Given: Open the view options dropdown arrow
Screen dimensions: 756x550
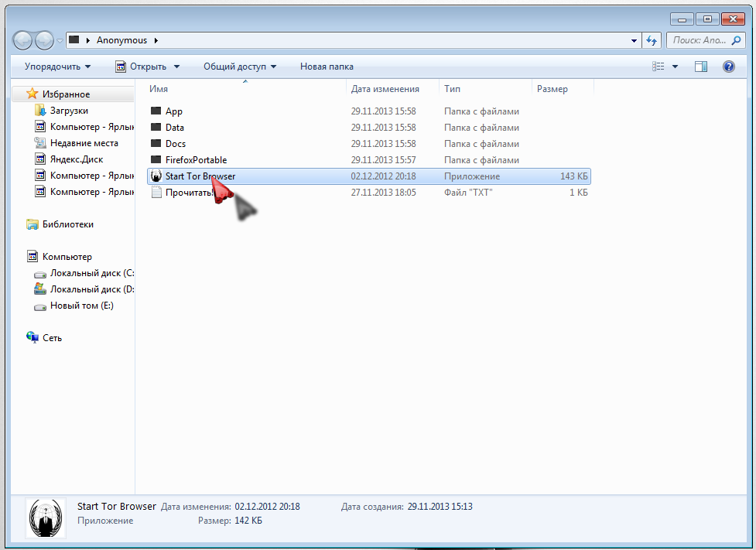Looking at the screenshot, I should click(675, 67).
